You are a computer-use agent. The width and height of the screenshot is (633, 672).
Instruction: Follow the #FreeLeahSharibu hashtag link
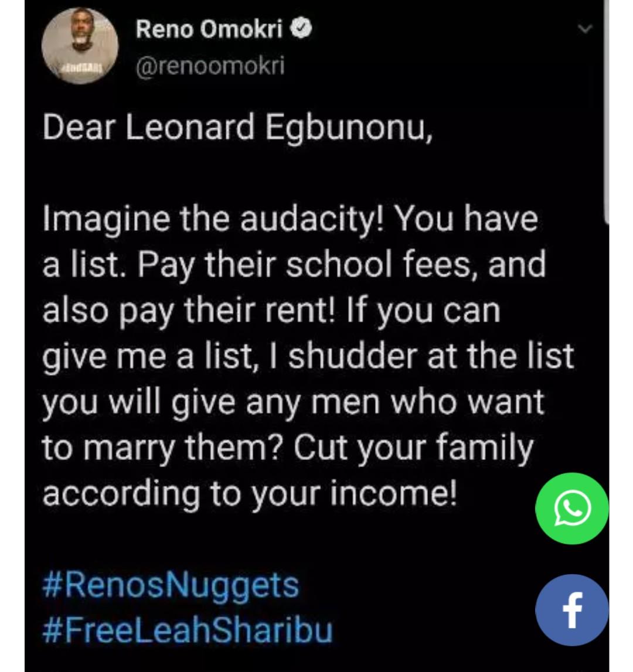[188, 630]
